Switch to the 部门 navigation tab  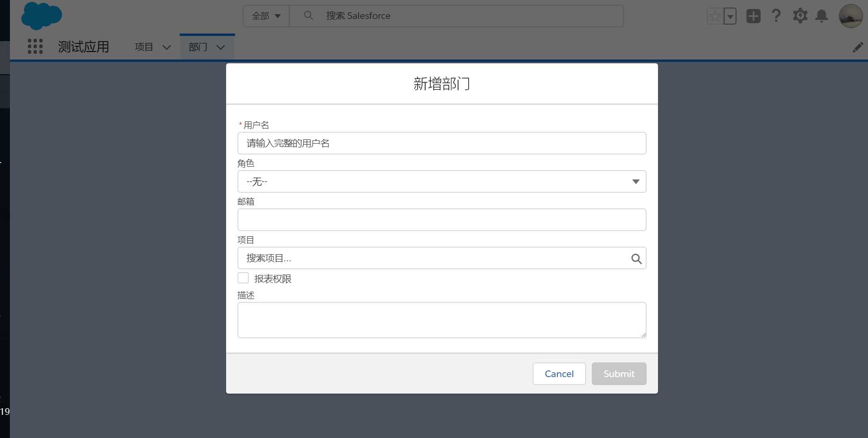[198, 47]
